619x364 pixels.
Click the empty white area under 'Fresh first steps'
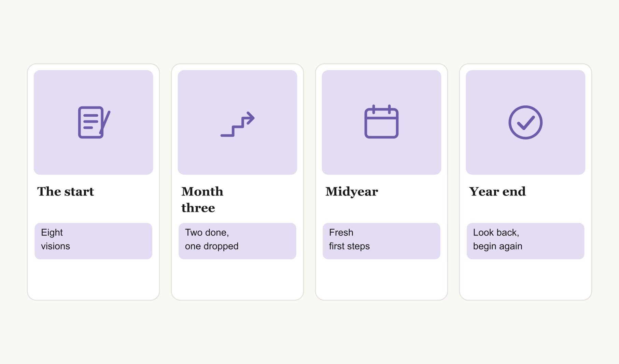[381, 279]
